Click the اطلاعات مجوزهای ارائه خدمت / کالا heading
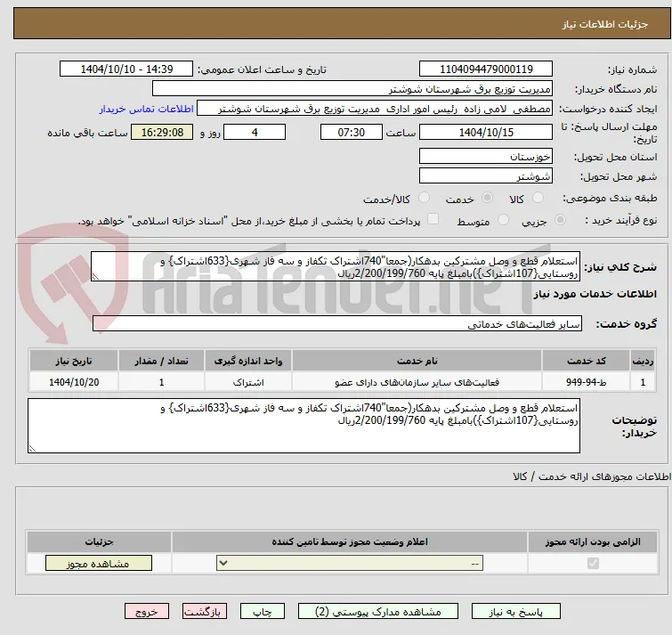This screenshot has width=672, height=635. [592, 476]
